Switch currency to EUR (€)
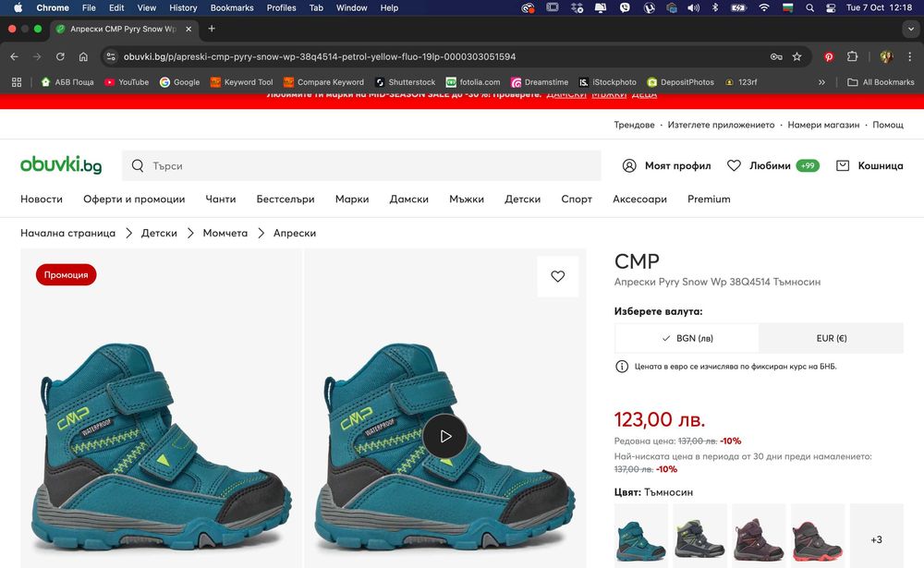 [x=831, y=338]
